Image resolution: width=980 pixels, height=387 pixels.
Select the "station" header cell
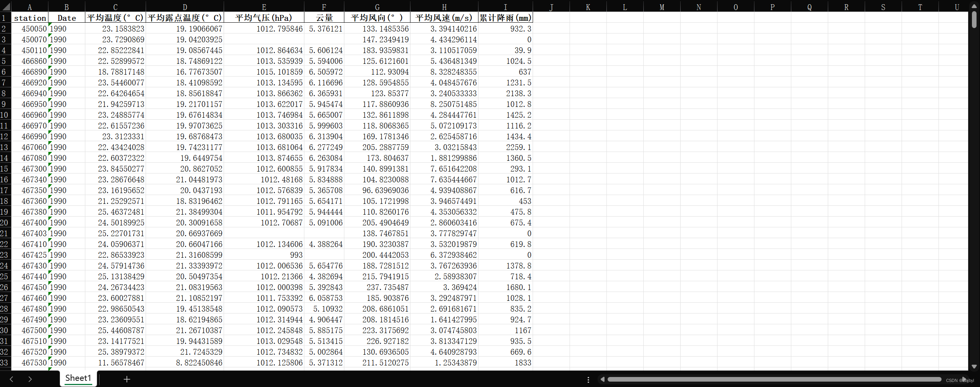tap(30, 18)
